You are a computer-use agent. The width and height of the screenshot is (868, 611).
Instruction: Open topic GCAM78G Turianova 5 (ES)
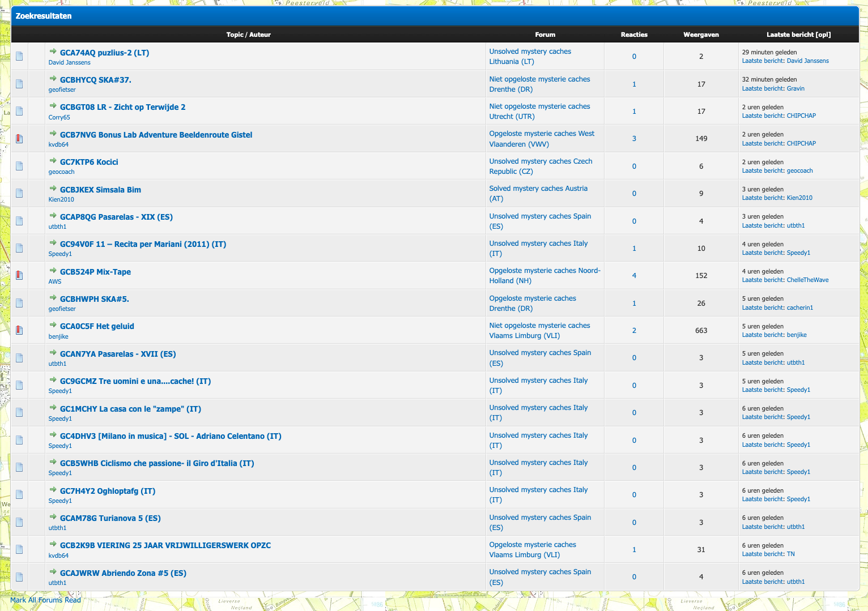tap(110, 518)
